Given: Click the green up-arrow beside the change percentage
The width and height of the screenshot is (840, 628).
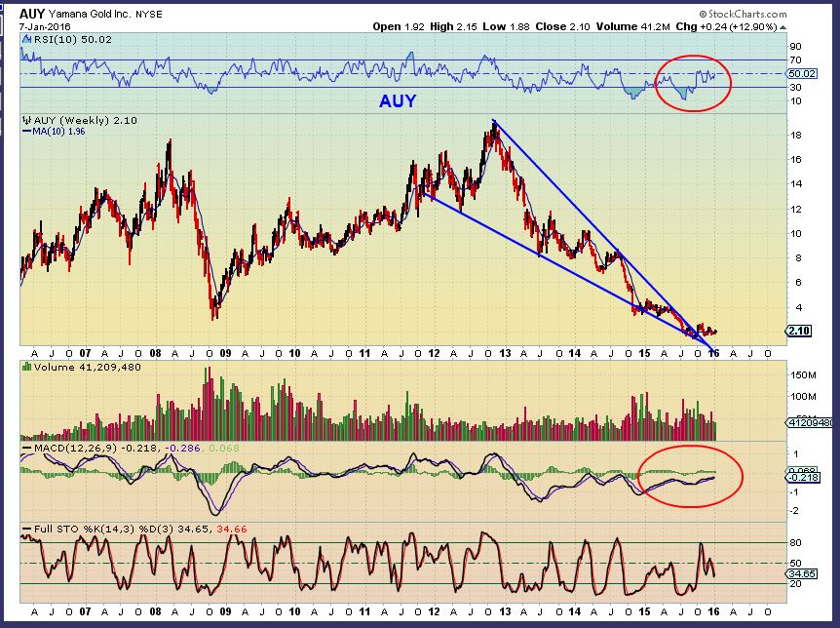Looking at the screenshot, I should 783,27.
